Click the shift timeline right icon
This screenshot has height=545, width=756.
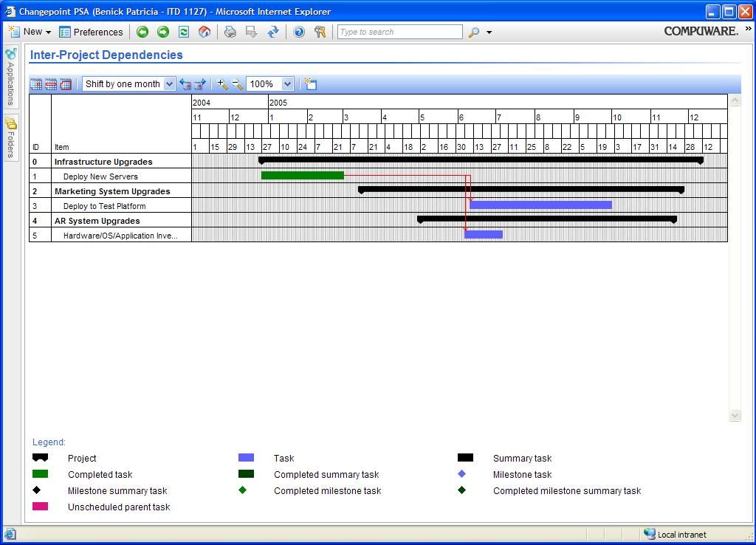199,84
